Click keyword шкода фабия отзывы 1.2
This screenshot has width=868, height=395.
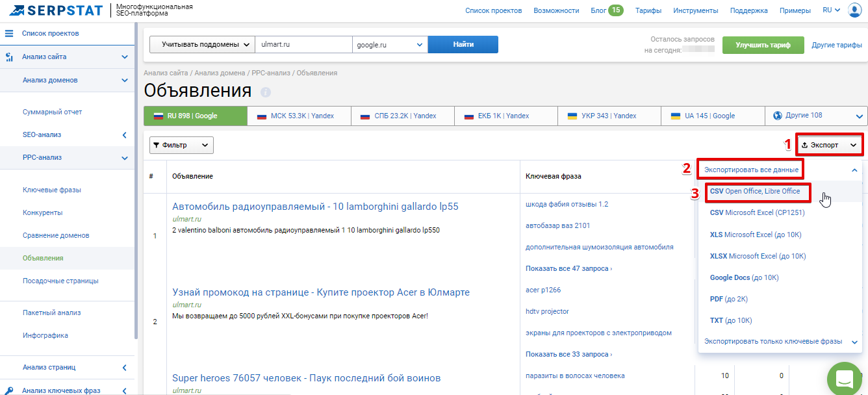tap(567, 205)
